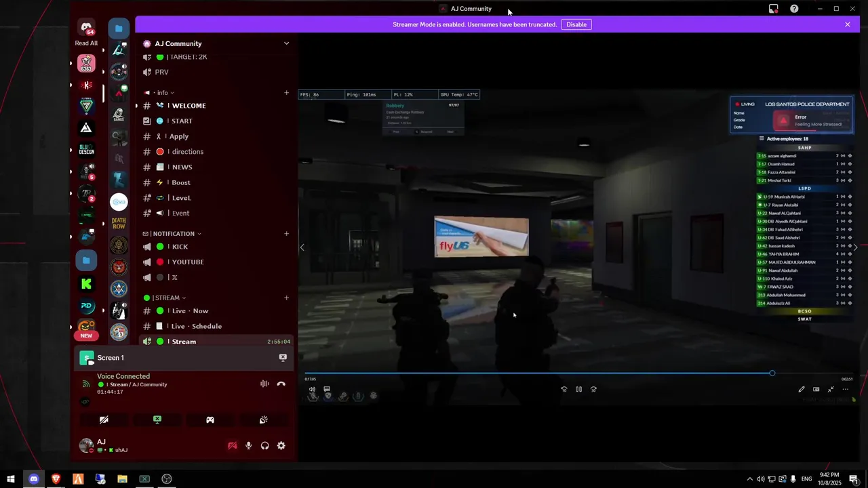Switch video to mini view
The width and height of the screenshot is (868, 488).
[x=816, y=389]
